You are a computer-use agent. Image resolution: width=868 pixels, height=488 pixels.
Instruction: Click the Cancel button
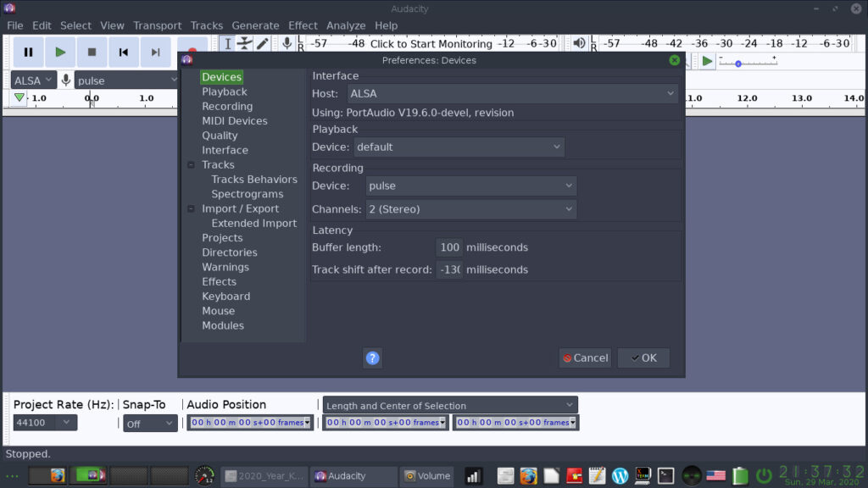click(585, 358)
